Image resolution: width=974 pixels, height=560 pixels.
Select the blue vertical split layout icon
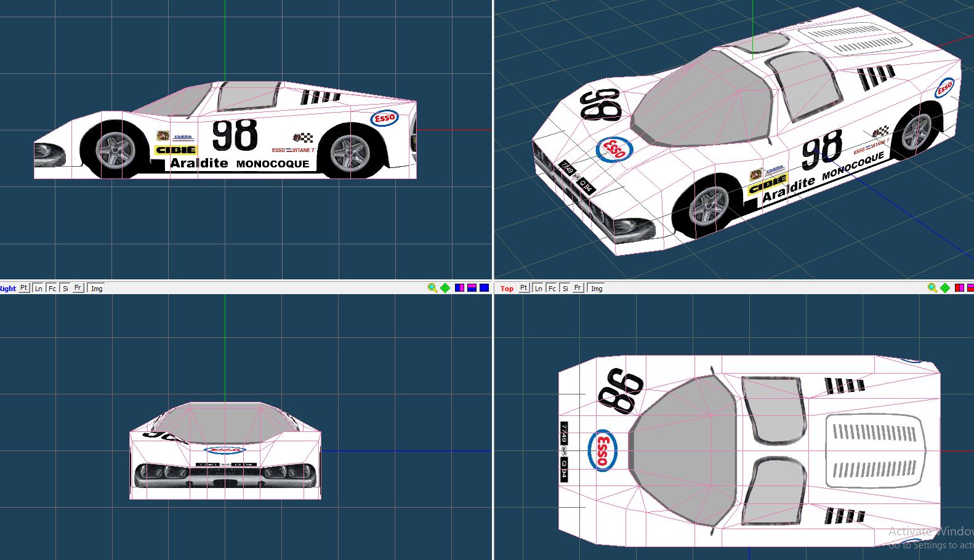pyautogui.click(x=459, y=288)
